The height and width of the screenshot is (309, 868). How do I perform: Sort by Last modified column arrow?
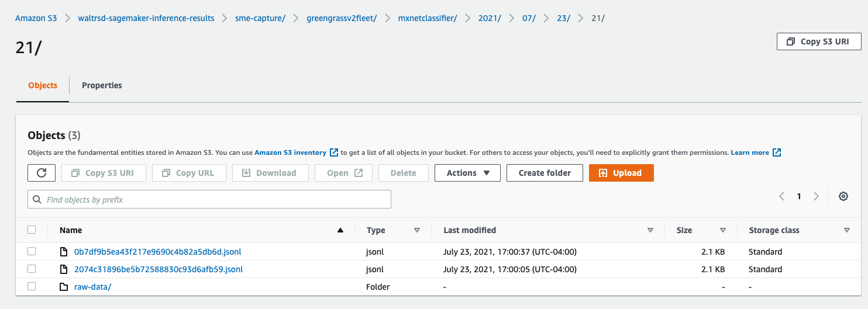pos(650,230)
